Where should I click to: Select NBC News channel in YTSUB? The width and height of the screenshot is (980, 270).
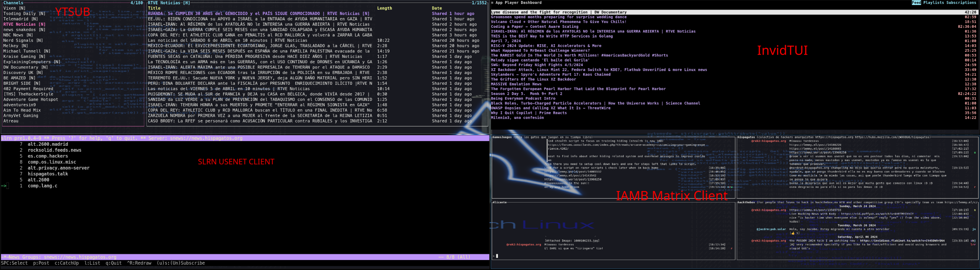click(18, 35)
